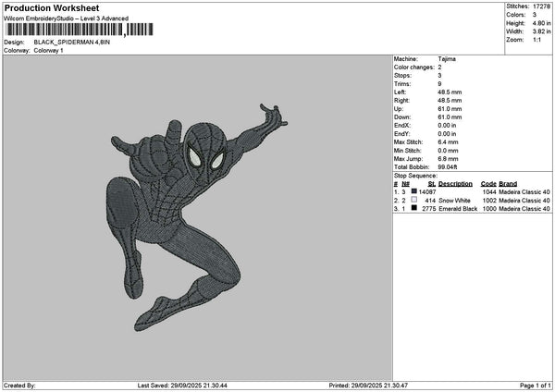Click the Colors count value 3
The width and height of the screenshot is (555, 392).
[x=535, y=15]
